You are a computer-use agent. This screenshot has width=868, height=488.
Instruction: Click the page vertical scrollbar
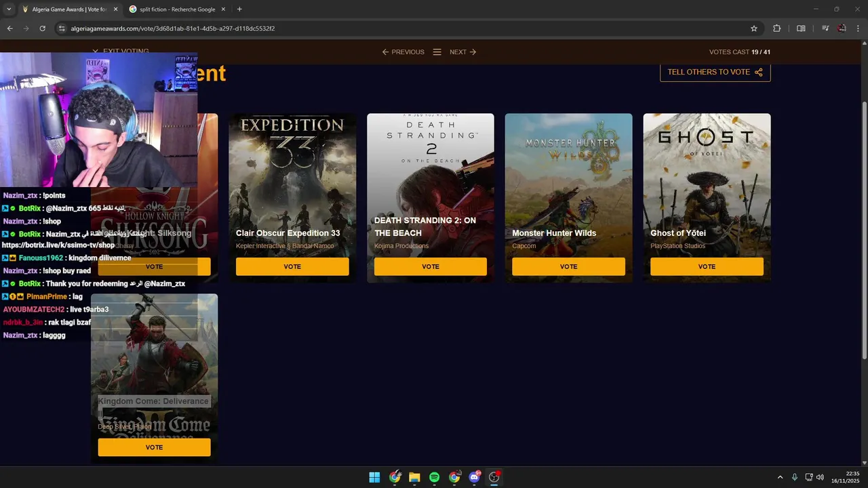(x=864, y=230)
